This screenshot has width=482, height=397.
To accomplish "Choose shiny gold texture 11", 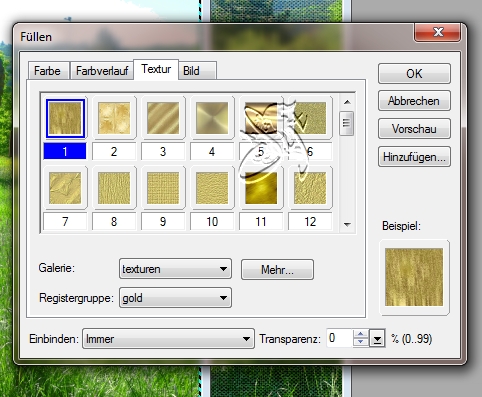I will [261, 188].
